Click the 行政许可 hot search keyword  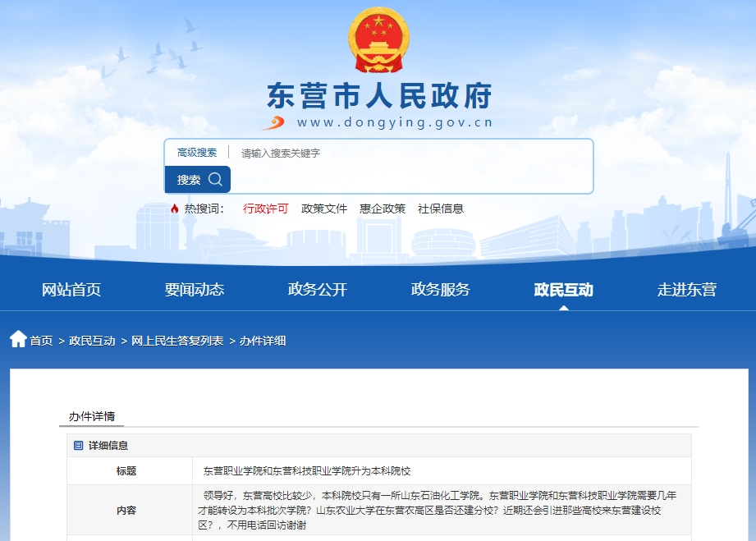click(264, 209)
